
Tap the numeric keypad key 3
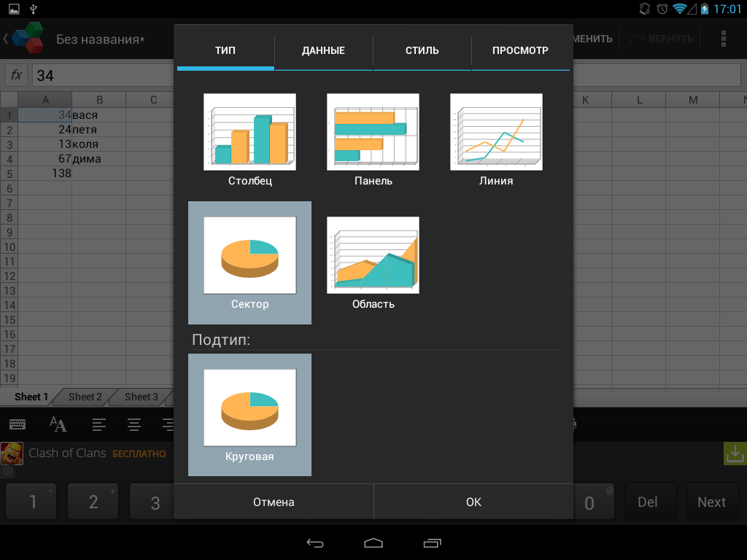click(x=152, y=502)
